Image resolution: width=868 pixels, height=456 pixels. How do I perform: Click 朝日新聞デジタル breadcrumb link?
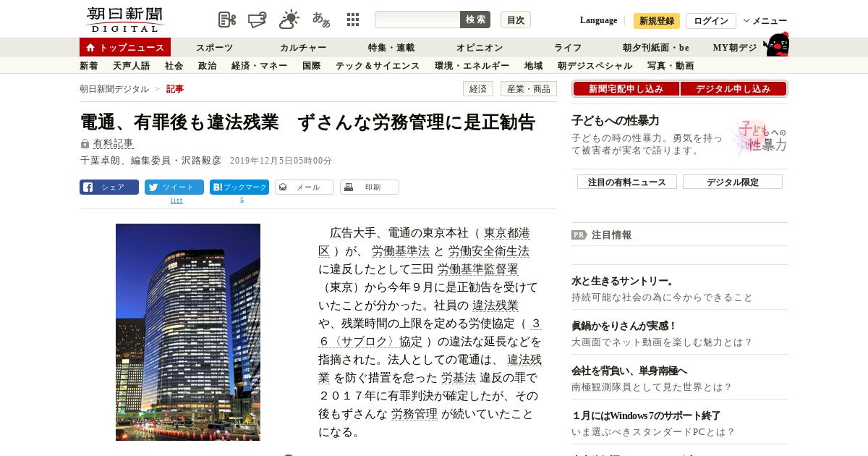[x=114, y=89]
